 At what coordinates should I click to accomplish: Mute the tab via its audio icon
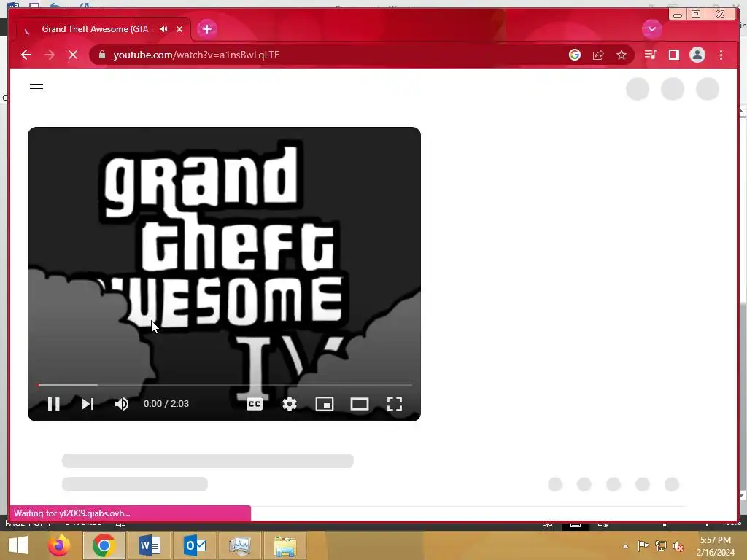164,29
